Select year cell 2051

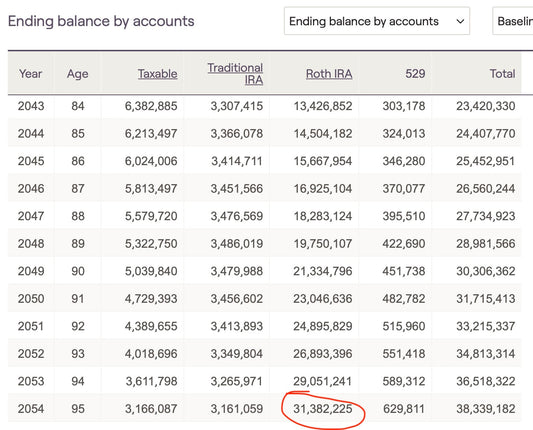pos(31,326)
